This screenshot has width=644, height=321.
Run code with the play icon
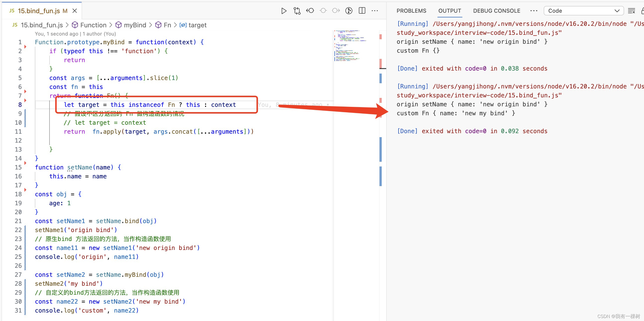click(283, 11)
